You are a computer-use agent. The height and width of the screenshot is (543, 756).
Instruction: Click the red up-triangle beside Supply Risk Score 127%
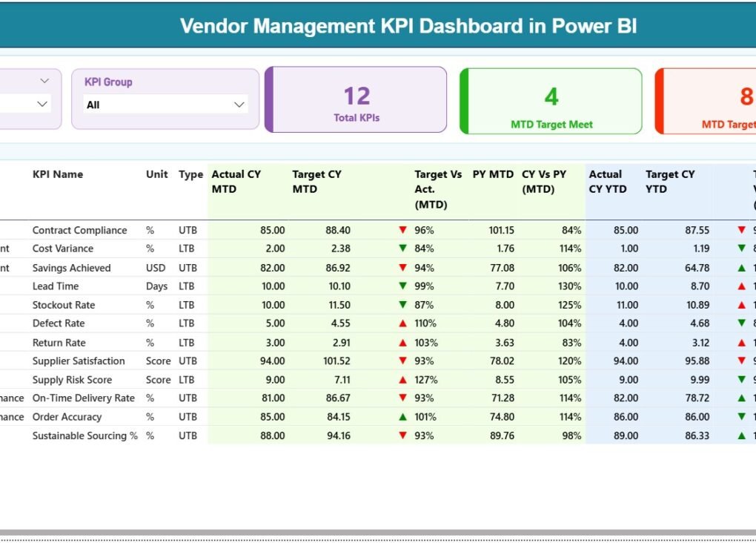click(x=402, y=380)
